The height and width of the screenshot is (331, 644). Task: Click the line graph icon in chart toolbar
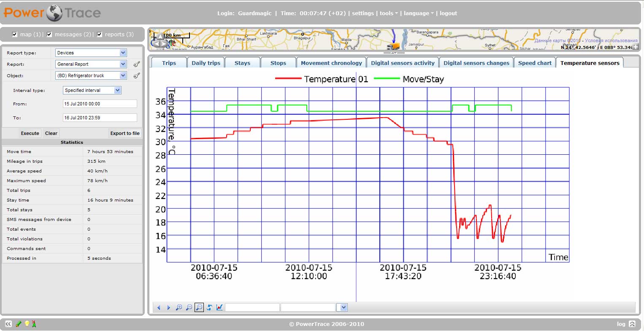pos(219,307)
